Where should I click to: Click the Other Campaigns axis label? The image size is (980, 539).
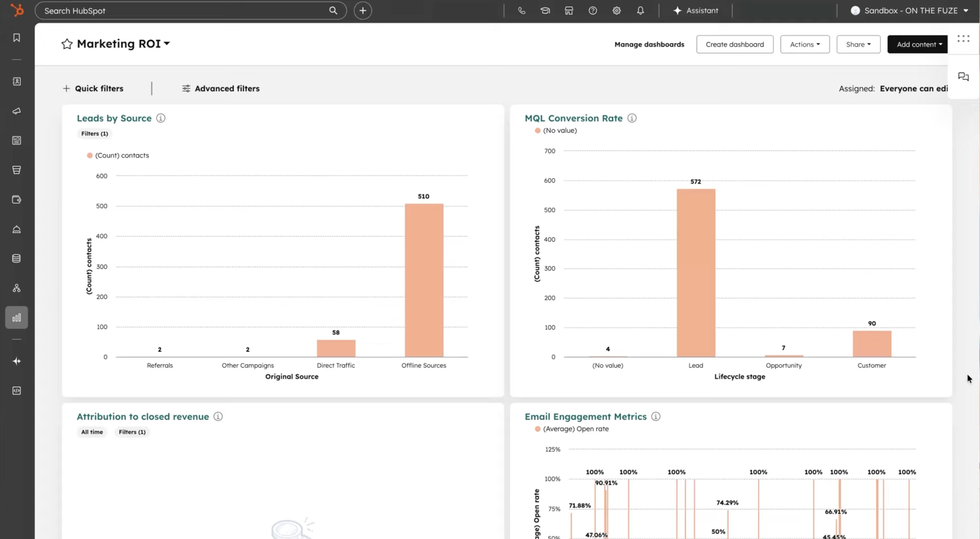coord(248,365)
